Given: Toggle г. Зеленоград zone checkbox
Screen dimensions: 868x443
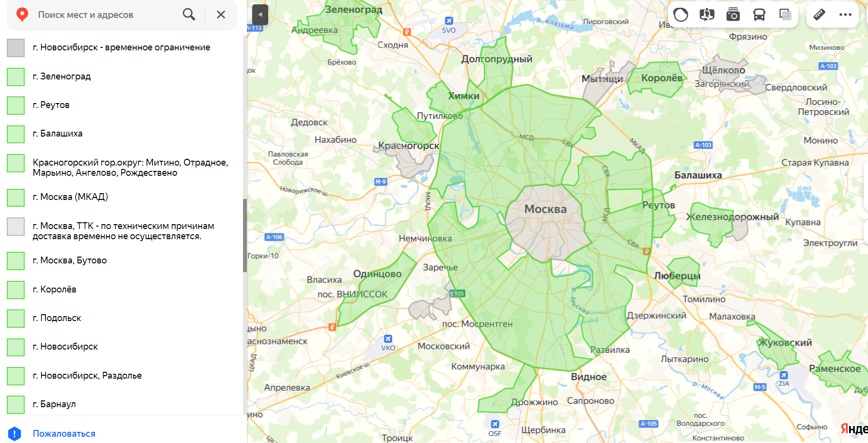Looking at the screenshot, I should point(15,76).
